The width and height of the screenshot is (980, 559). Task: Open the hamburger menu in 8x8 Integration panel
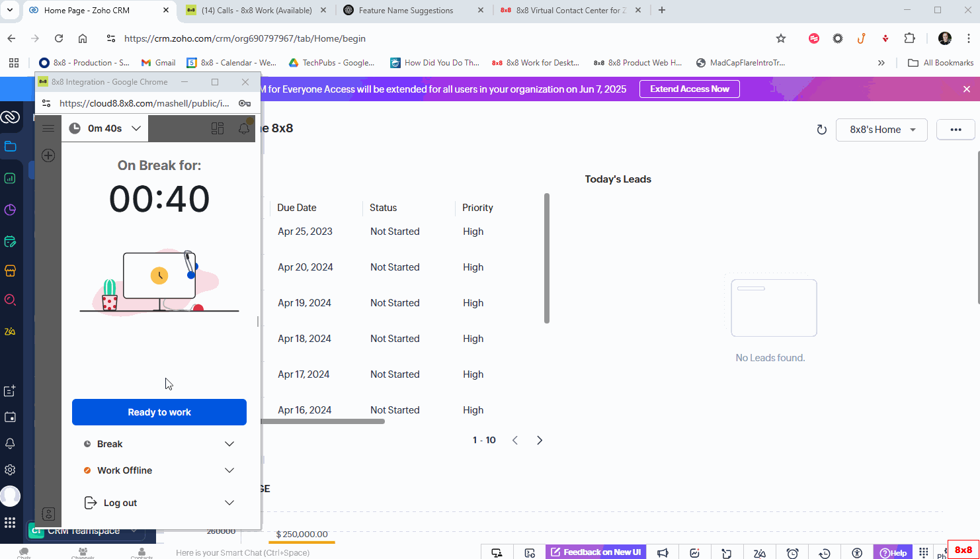[x=48, y=128]
